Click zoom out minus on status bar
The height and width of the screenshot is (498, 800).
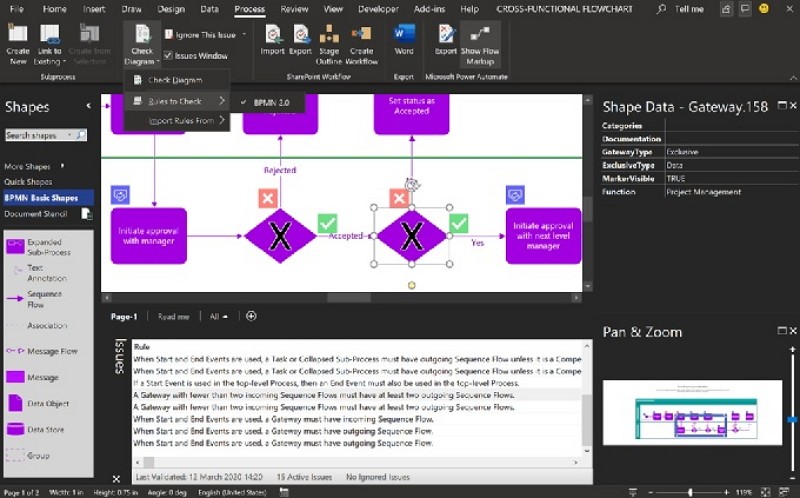click(x=651, y=492)
